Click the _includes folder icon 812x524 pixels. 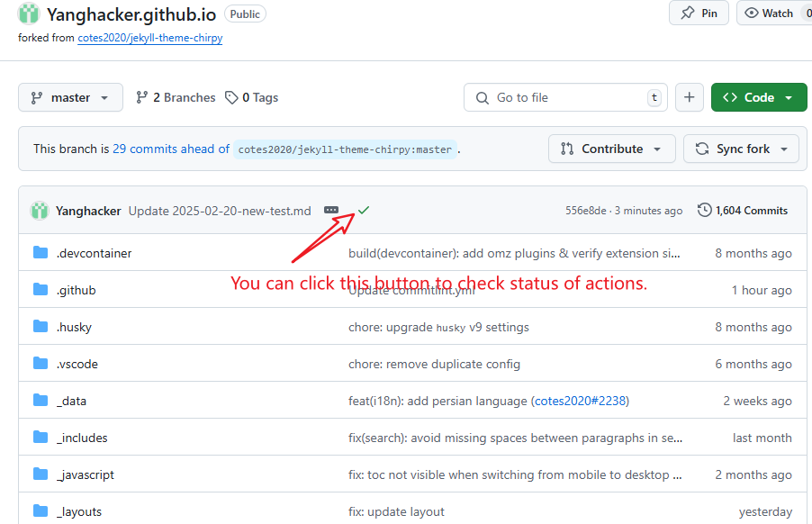41,437
